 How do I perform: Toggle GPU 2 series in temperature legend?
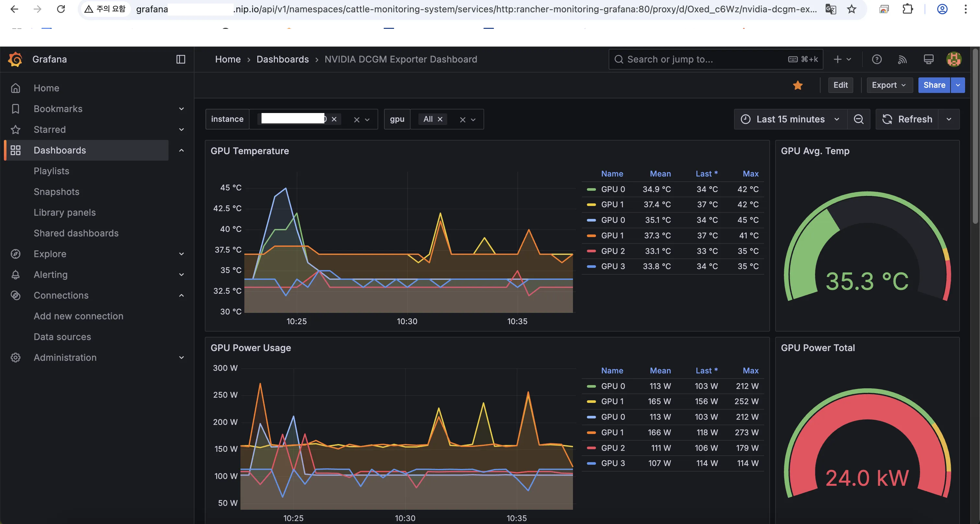[x=612, y=251]
